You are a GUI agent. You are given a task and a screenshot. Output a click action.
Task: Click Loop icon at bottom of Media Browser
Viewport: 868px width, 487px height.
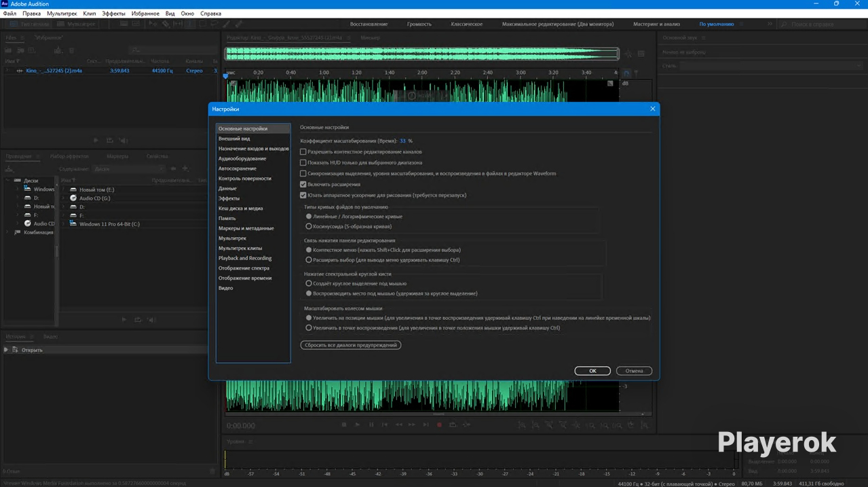pyautogui.click(x=137, y=319)
